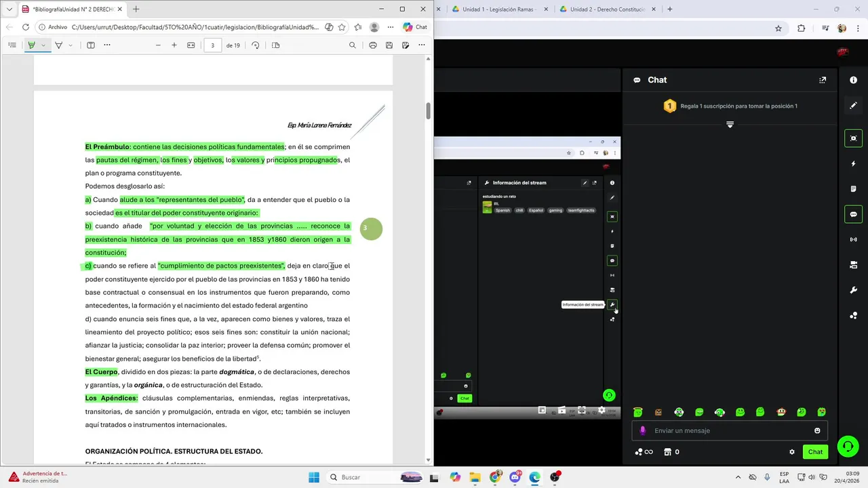The image size is (868, 488).
Task: Zoom out of the PDF document
Action: (158, 45)
